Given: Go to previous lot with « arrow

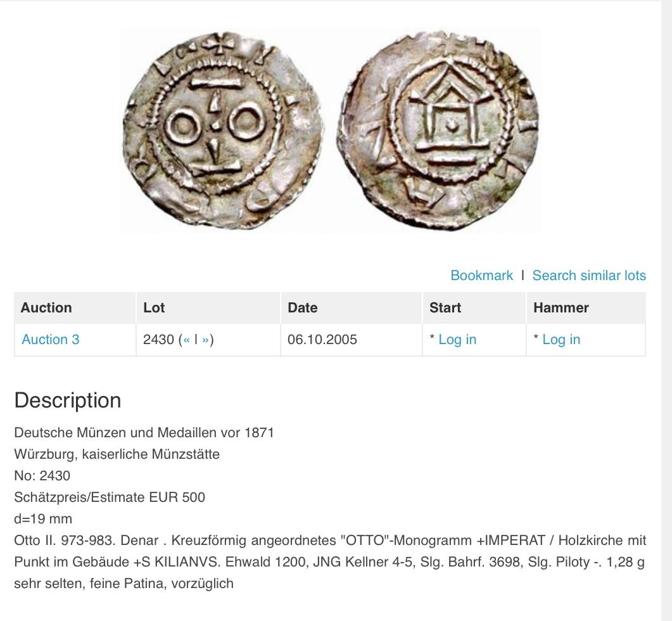Looking at the screenshot, I should [187, 340].
